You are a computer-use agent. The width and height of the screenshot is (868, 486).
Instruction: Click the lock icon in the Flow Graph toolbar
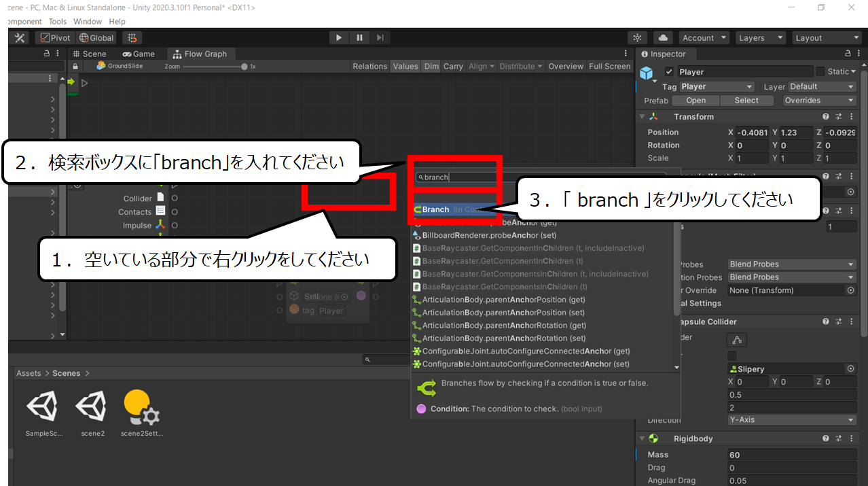(x=75, y=66)
